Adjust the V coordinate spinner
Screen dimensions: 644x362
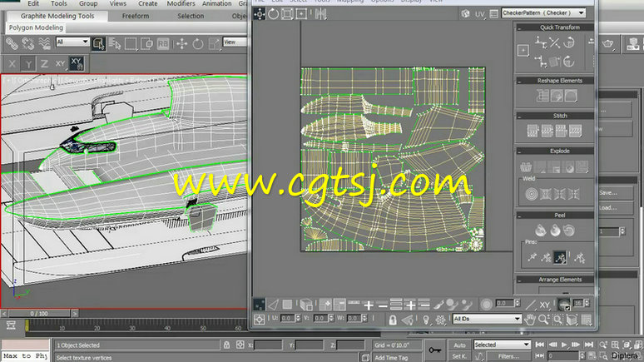pyautogui.click(x=331, y=319)
